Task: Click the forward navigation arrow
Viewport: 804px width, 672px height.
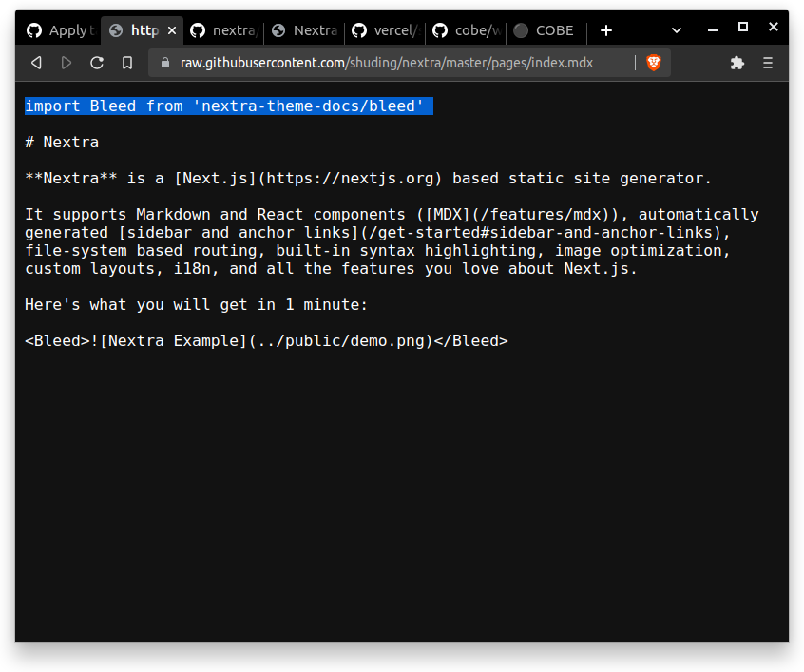Action: tap(67, 63)
